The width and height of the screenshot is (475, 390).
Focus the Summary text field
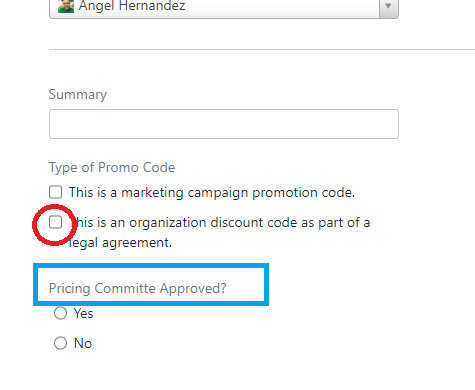pyautogui.click(x=224, y=124)
